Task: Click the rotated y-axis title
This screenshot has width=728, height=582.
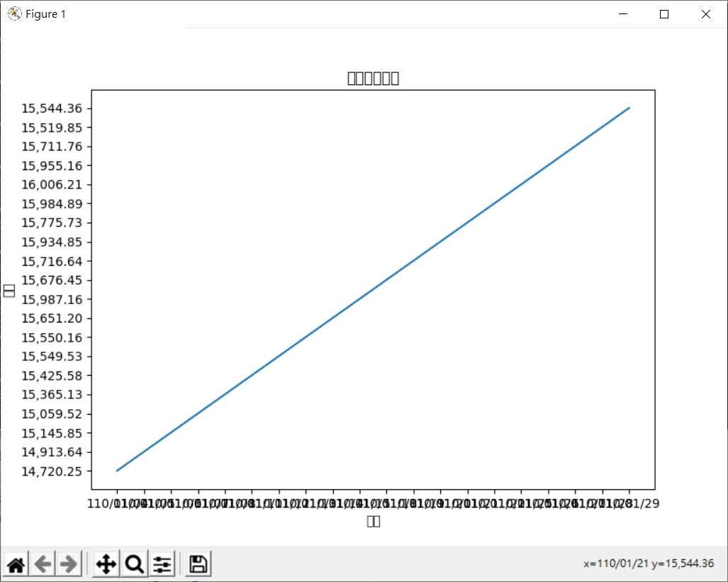Action: click(x=9, y=291)
